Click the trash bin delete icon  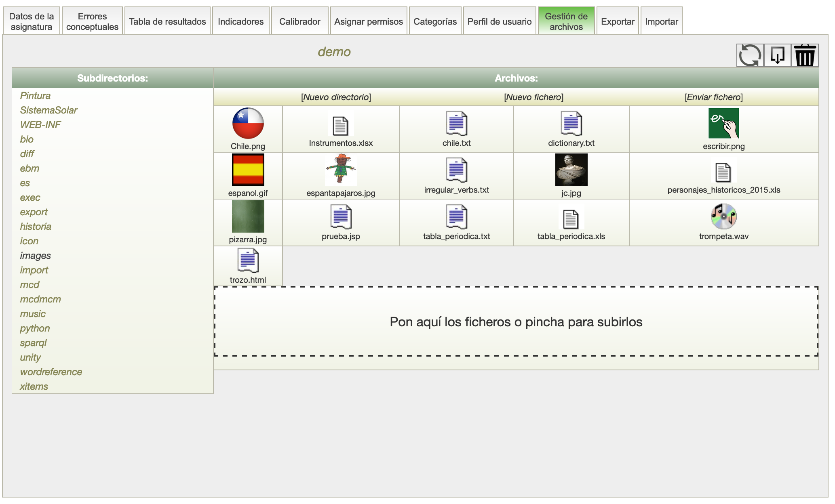pos(805,55)
